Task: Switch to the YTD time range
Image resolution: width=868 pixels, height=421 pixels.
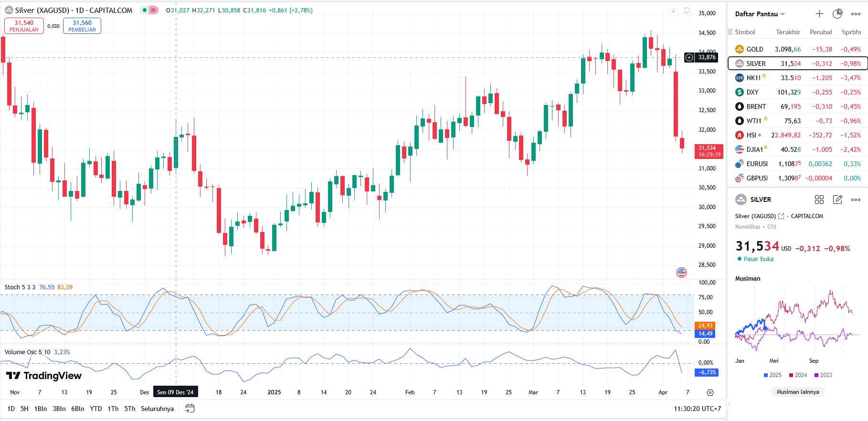Action: coord(96,409)
